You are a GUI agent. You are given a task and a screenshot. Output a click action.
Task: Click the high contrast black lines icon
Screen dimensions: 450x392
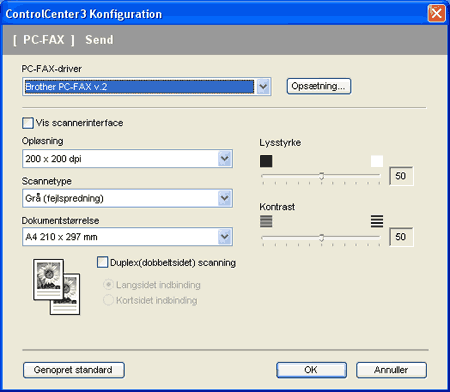tap(377, 221)
